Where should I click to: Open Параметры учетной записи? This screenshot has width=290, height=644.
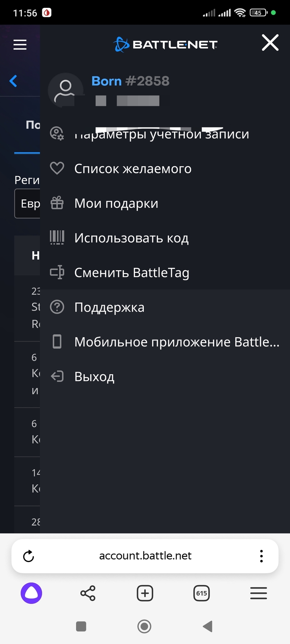point(162,134)
